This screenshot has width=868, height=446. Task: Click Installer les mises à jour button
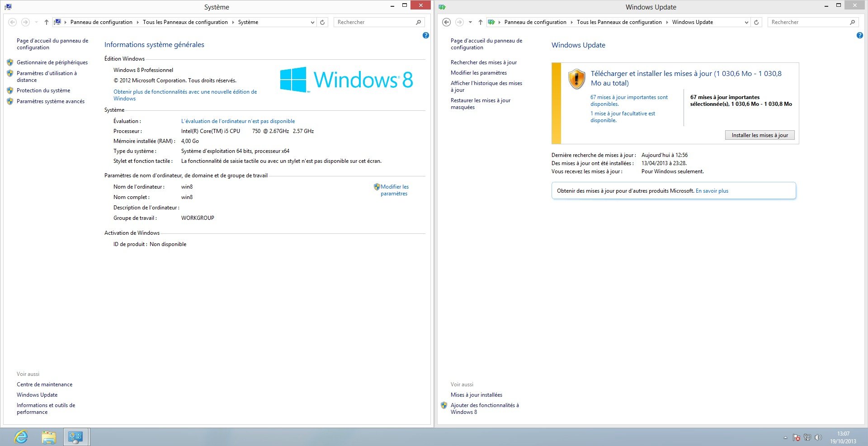pyautogui.click(x=759, y=135)
